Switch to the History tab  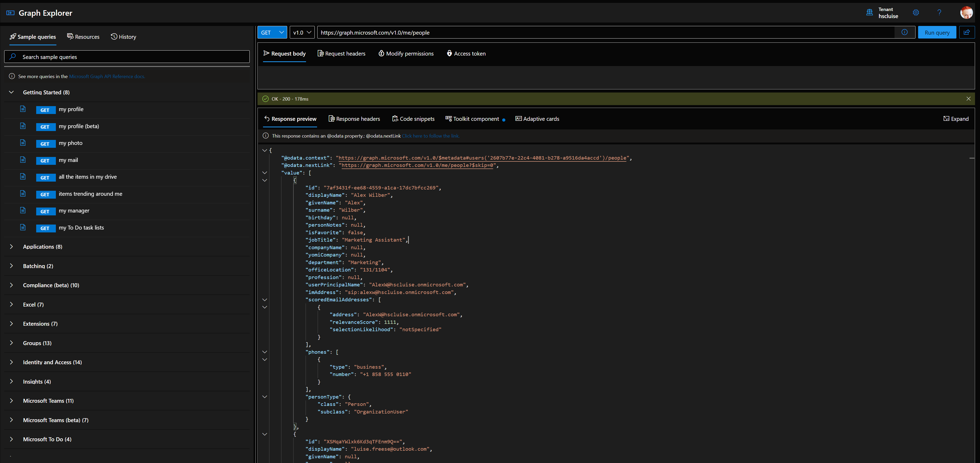(x=123, y=37)
